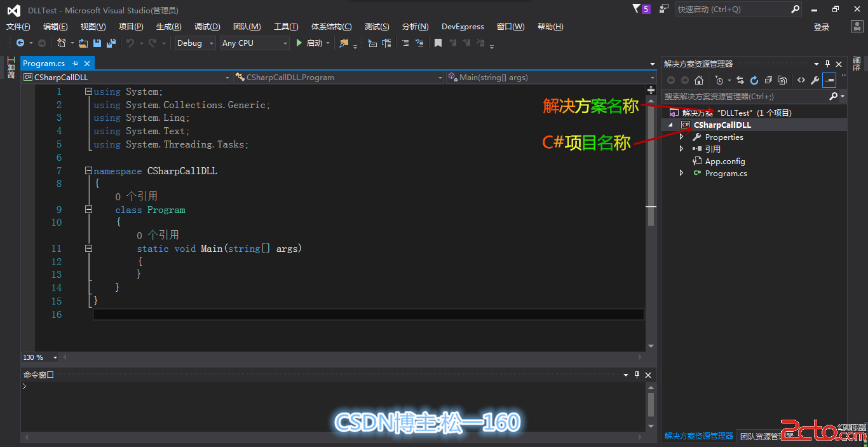The height and width of the screenshot is (447, 868).
Task: Click the Comment Out Selected Lines icon
Action: (405, 43)
